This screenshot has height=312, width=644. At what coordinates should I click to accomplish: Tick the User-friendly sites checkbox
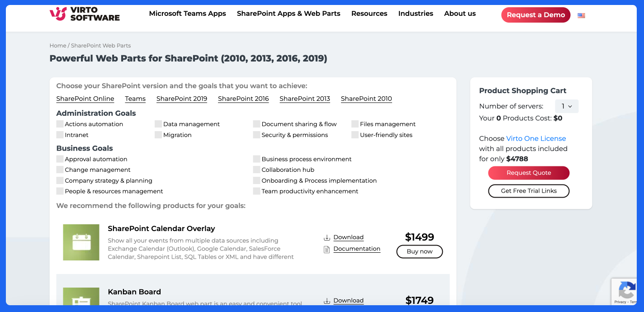point(355,135)
